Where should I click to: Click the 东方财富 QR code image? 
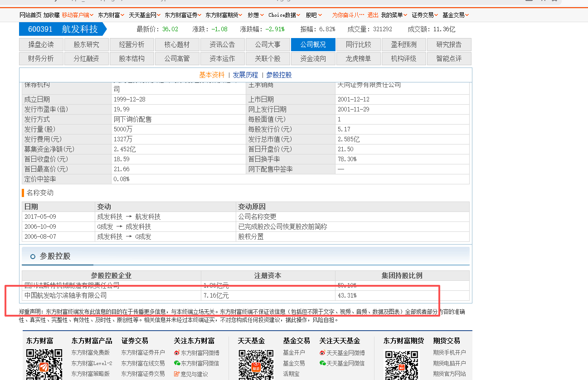click(44, 364)
